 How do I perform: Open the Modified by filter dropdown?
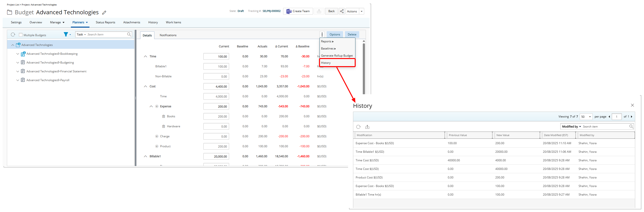click(571, 127)
